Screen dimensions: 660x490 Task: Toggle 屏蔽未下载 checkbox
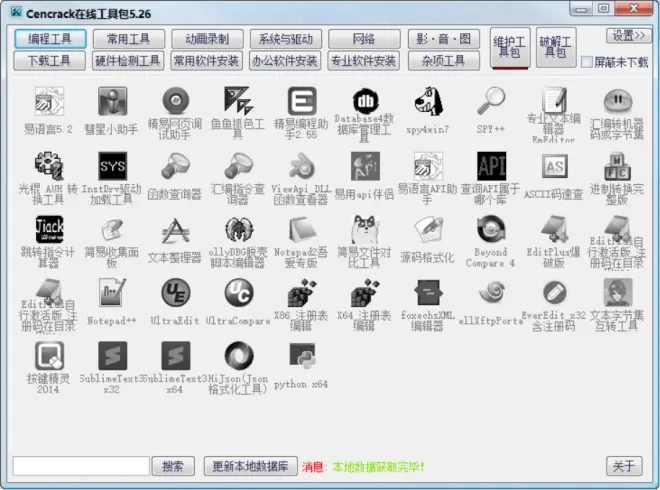coord(587,62)
